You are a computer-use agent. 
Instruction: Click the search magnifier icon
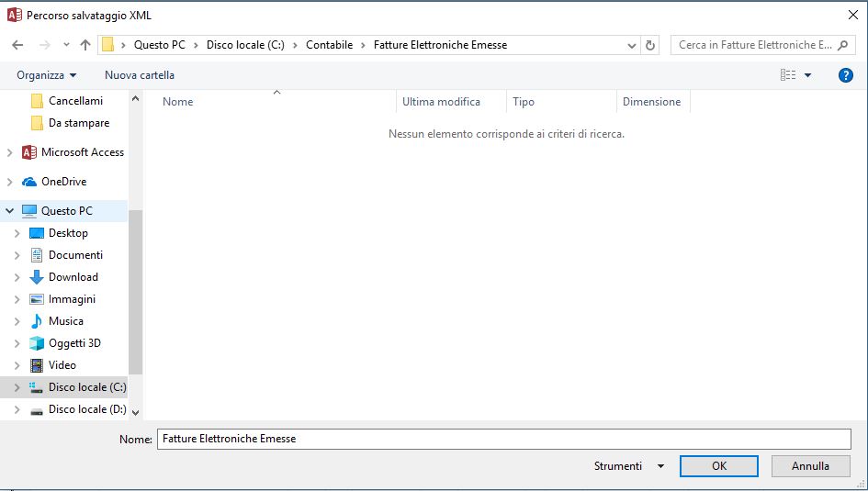click(x=842, y=45)
